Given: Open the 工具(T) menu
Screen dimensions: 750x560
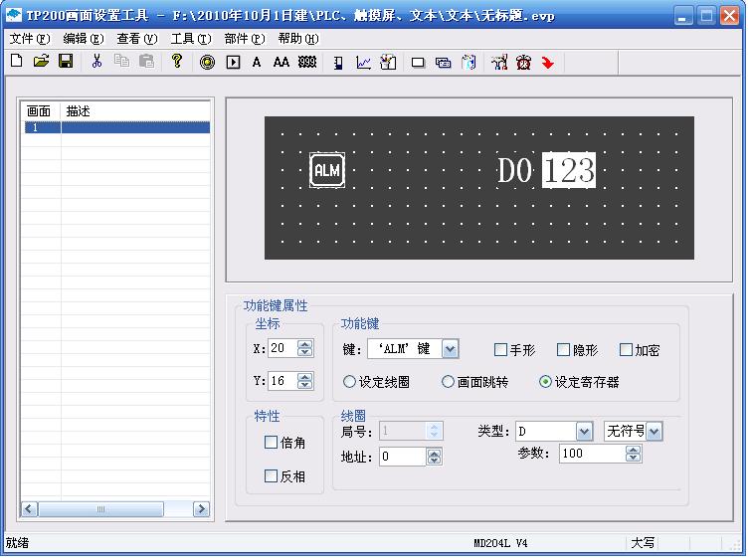Looking at the screenshot, I should [190, 39].
